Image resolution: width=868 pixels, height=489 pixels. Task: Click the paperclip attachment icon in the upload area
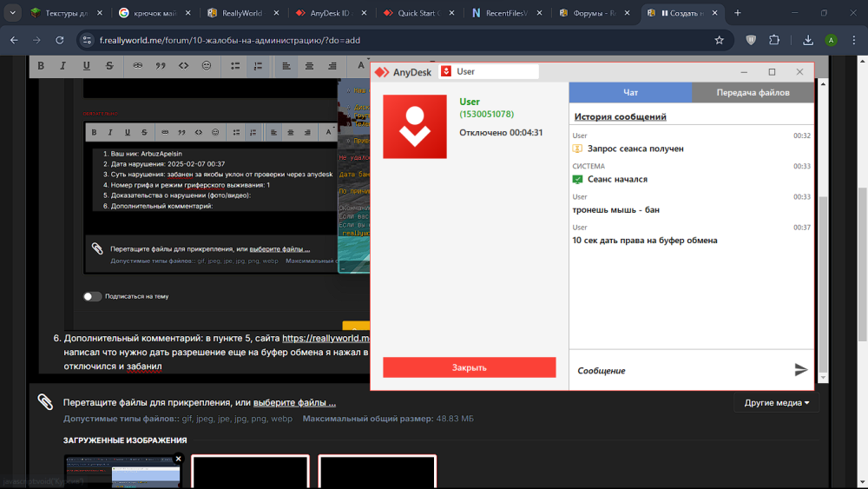(x=45, y=402)
